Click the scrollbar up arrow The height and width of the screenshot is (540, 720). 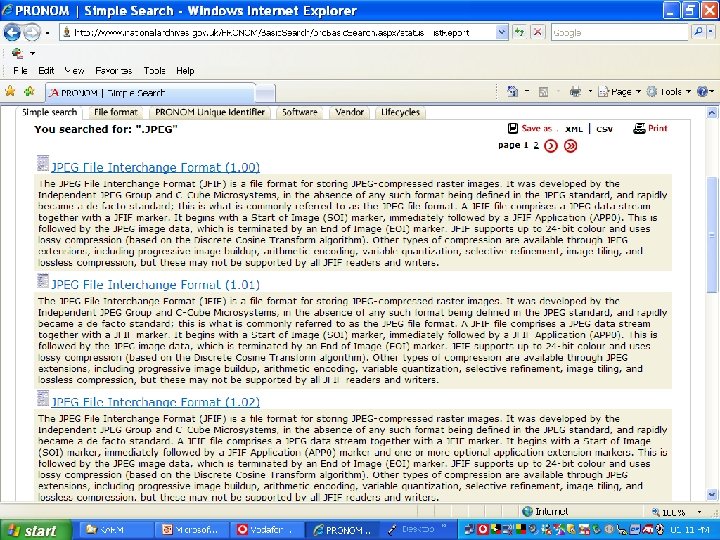tap(712, 112)
